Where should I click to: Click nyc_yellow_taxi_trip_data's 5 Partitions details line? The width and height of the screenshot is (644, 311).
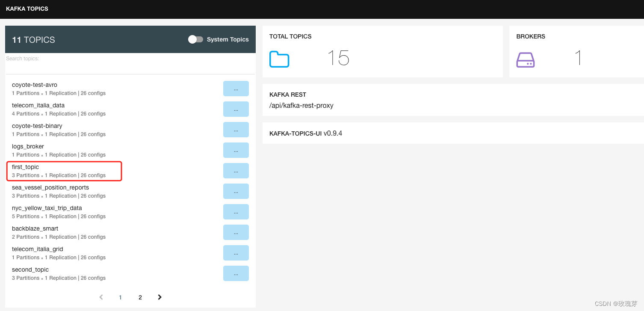[59, 216]
